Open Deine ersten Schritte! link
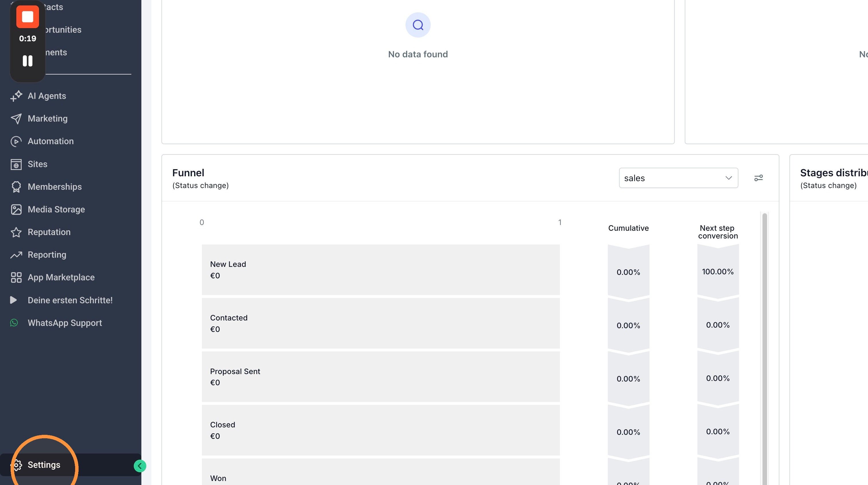This screenshot has height=485, width=868. pos(70,300)
